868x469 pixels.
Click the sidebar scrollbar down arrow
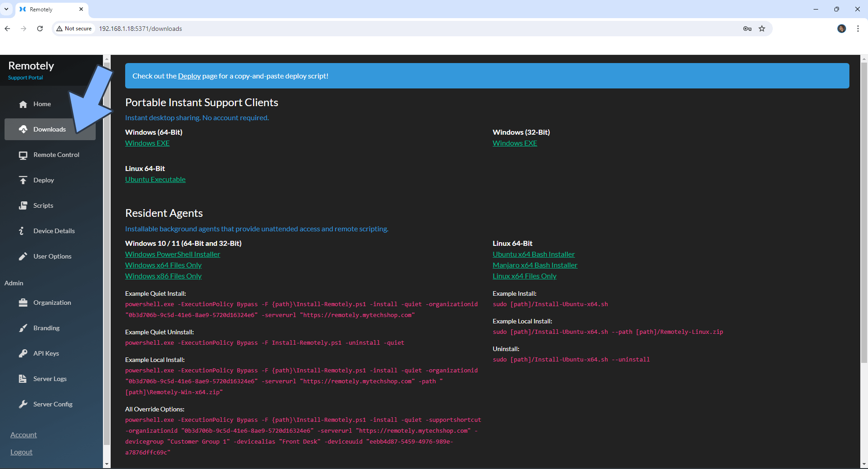107,464
